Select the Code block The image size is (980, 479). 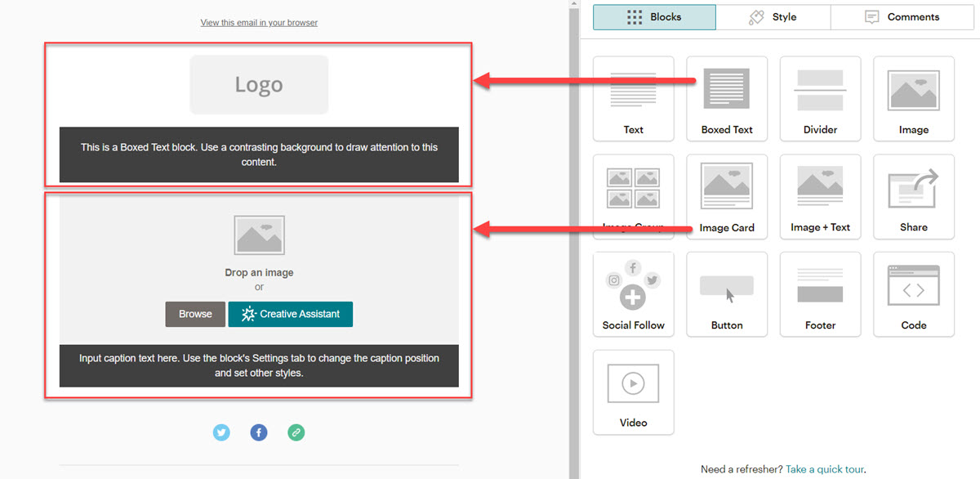[914, 294]
